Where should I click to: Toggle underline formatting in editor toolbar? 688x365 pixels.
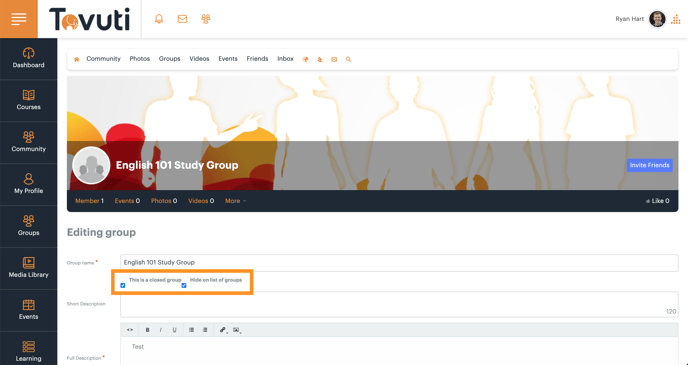pos(174,330)
